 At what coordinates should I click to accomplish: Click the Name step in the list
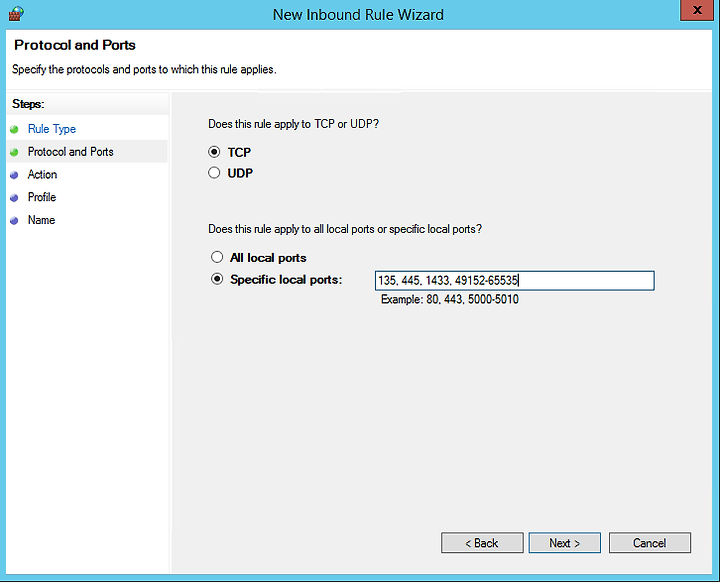(x=41, y=220)
